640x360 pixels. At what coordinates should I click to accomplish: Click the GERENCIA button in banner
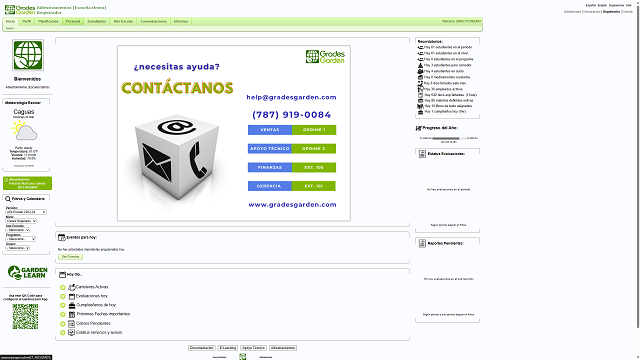click(x=270, y=186)
